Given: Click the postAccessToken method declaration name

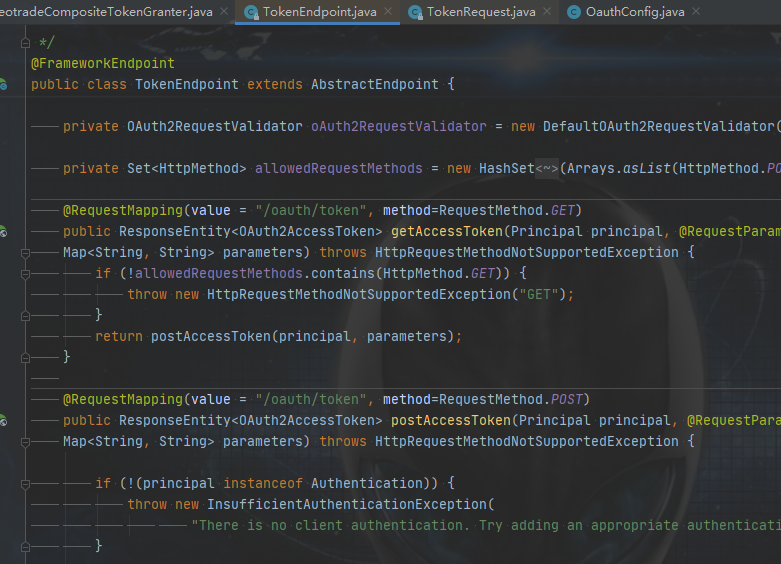Looking at the screenshot, I should [451, 420].
